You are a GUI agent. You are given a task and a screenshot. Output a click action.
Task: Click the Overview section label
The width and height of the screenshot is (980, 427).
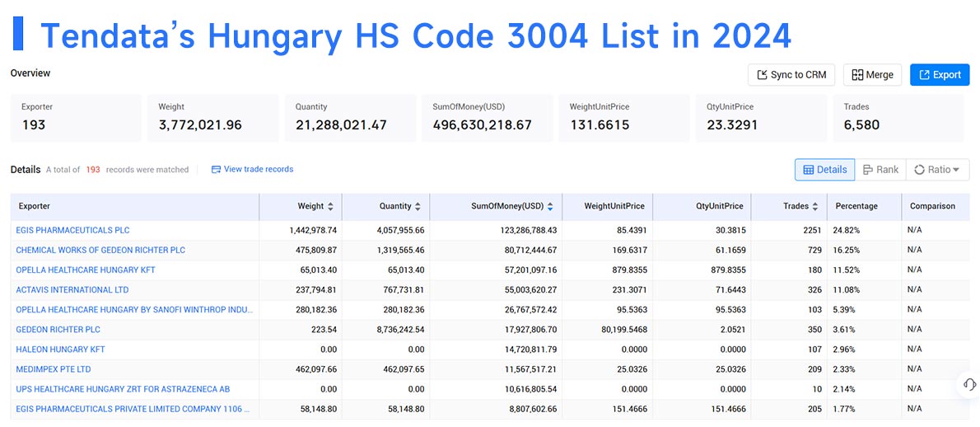[x=30, y=73]
